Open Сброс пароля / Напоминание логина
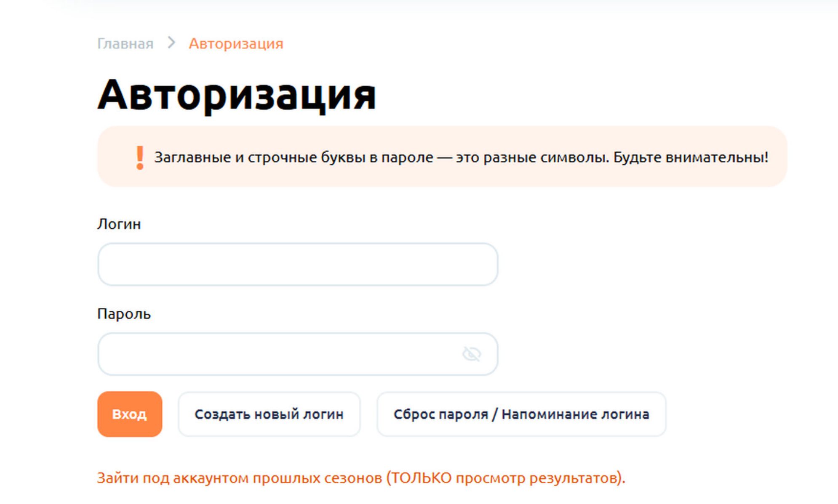 (x=521, y=414)
